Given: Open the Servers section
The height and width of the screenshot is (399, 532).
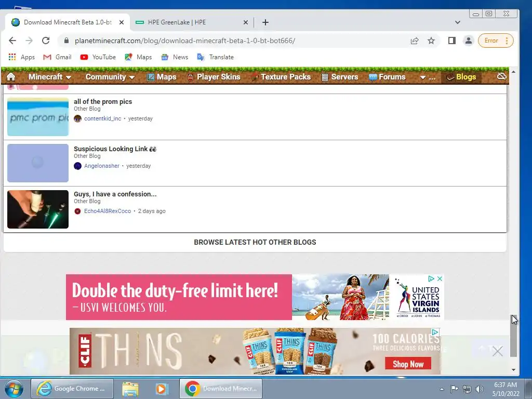Looking at the screenshot, I should point(340,77).
